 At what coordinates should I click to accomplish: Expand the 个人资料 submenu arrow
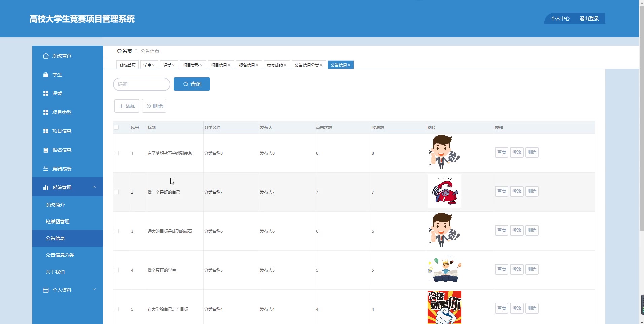click(x=94, y=289)
